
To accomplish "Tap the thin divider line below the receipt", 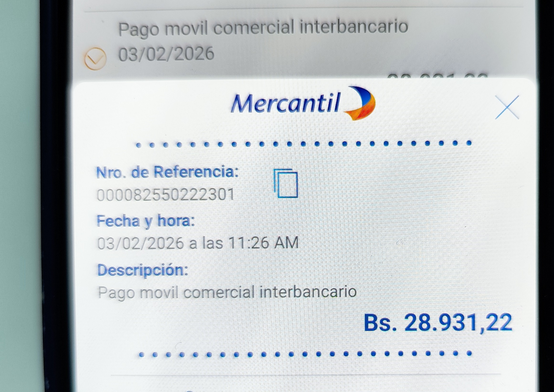I will 305,375.
